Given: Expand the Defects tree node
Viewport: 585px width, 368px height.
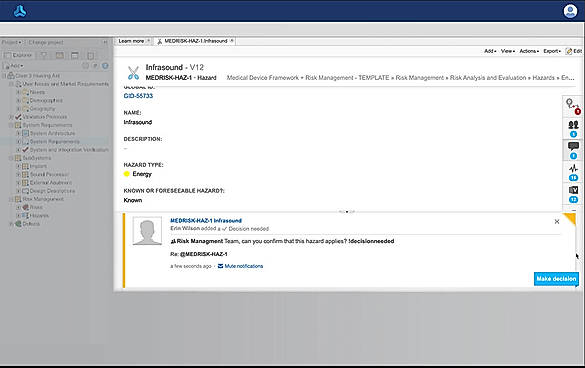Looking at the screenshot, I should coord(11,224).
